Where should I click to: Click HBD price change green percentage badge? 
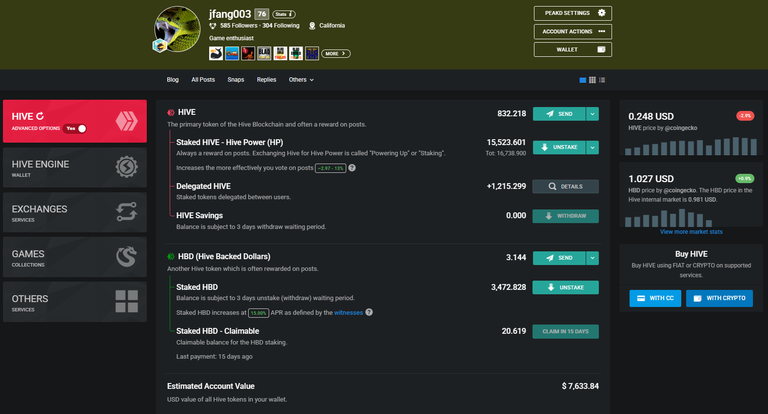pyautogui.click(x=744, y=178)
